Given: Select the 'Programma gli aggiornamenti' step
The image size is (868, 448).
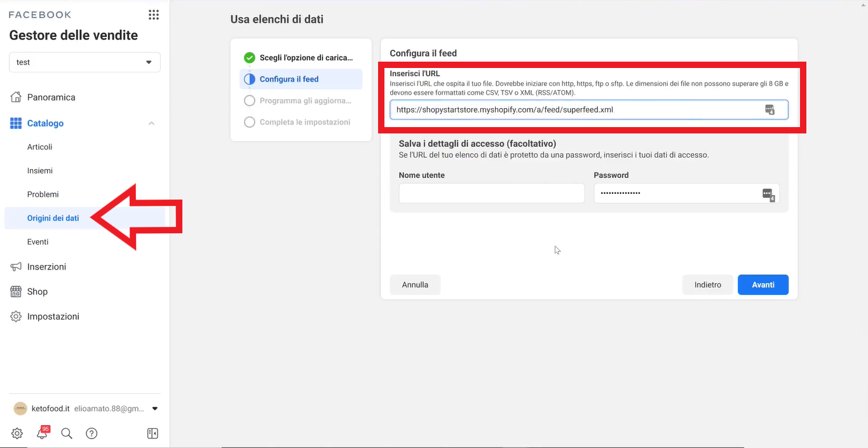Looking at the screenshot, I should 299,100.
